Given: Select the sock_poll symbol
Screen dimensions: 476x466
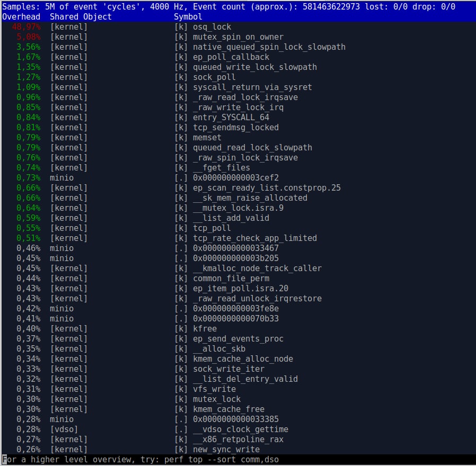Looking at the screenshot, I should click(x=214, y=77).
